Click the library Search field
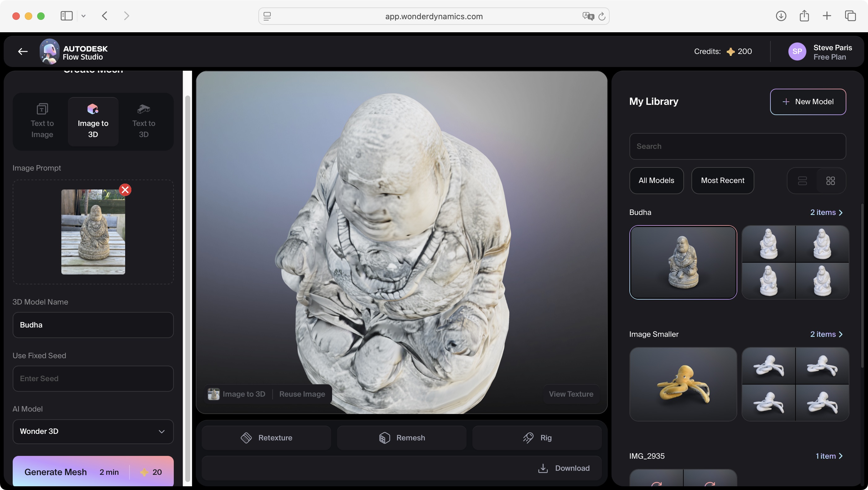868x490 pixels. pyautogui.click(x=737, y=146)
